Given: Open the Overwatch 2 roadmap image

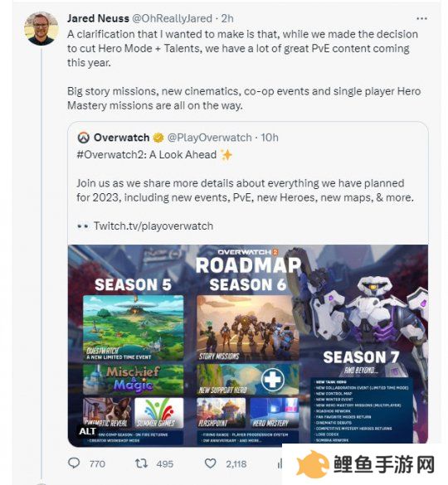Looking at the screenshot, I should click(248, 346).
